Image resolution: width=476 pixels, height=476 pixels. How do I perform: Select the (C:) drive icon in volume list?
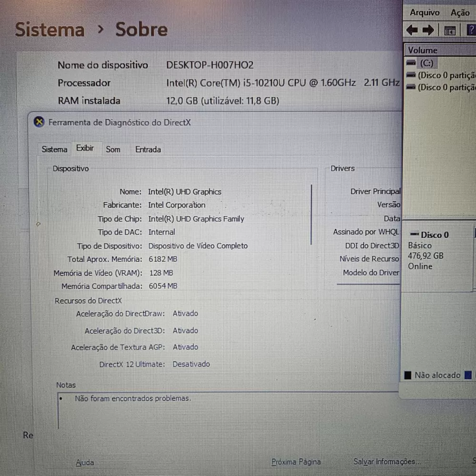click(x=411, y=63)
